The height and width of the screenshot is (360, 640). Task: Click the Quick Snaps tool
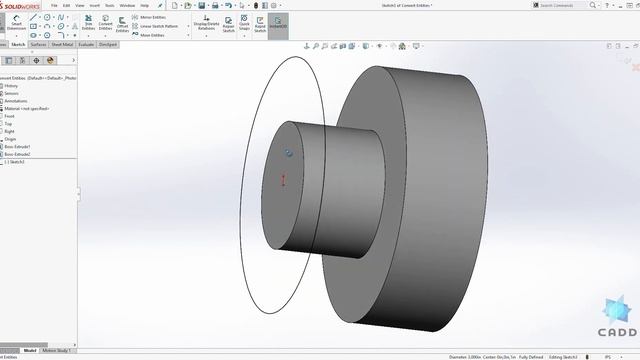coord(244,22)
